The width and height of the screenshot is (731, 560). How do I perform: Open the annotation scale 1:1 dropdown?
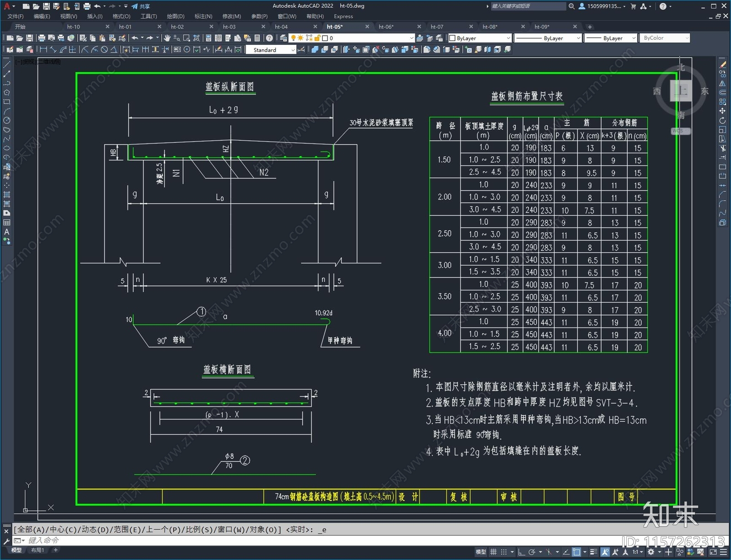(x=638, y=552)
